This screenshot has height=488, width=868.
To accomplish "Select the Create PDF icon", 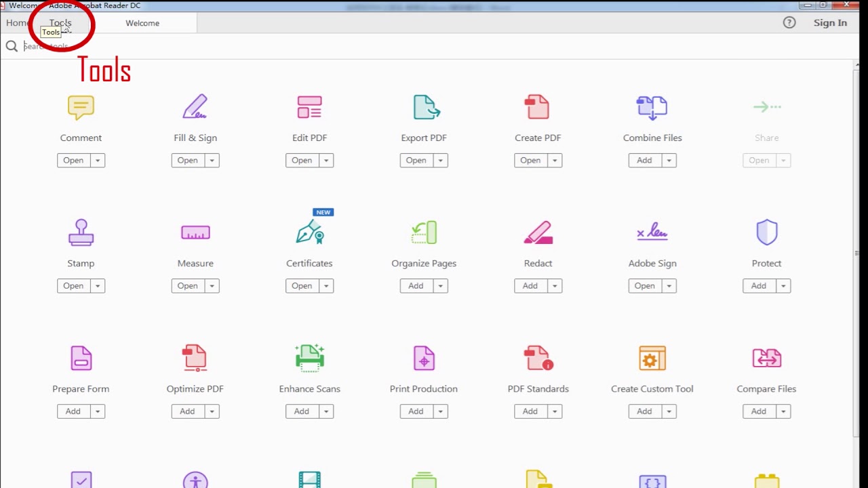I will (537, 107).
